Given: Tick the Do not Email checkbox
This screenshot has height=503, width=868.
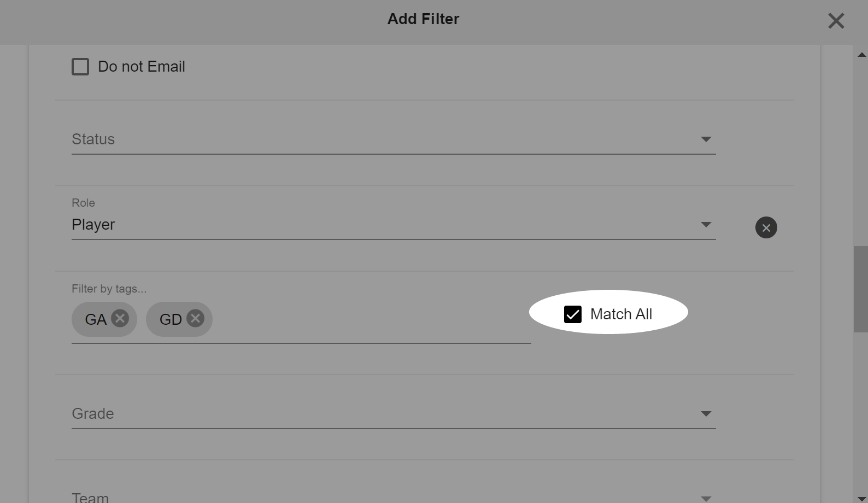Looking at the screenshot, I should tap(80, 67).
